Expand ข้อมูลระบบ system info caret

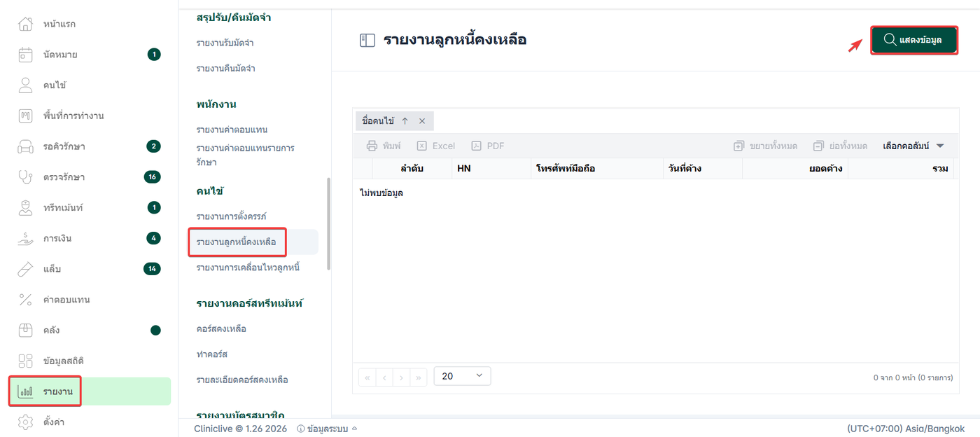coord(354,429)
